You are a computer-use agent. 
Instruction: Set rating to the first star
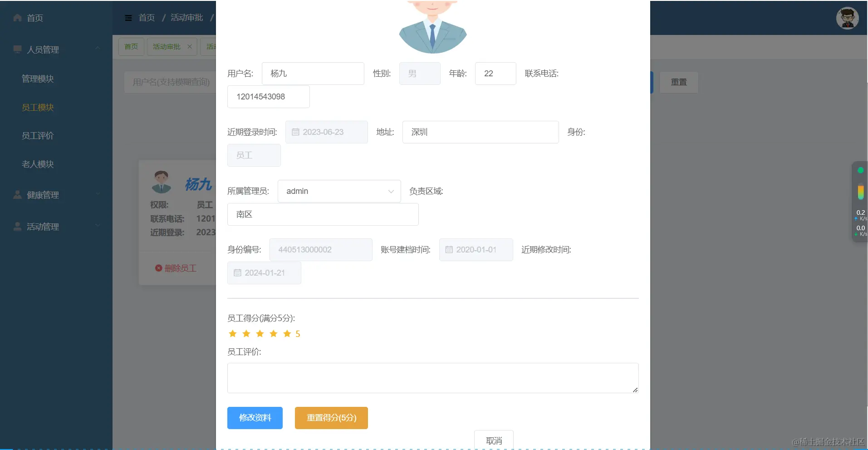[x=233, y=334]
